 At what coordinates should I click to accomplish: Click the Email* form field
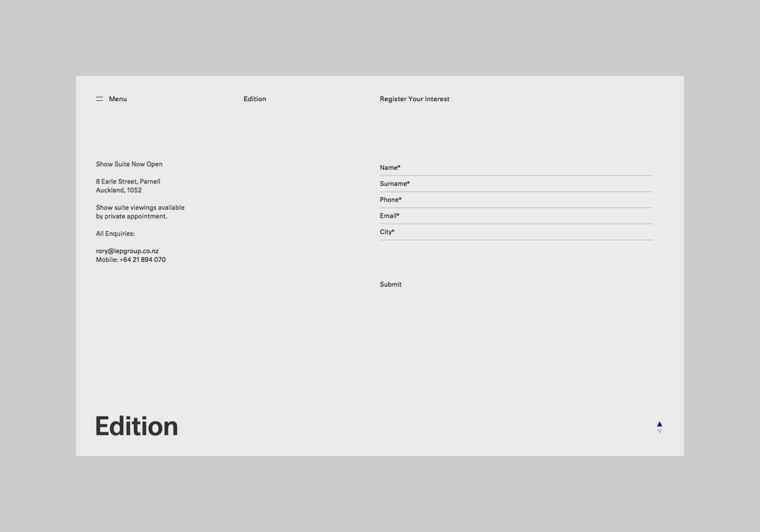[516, 216]
